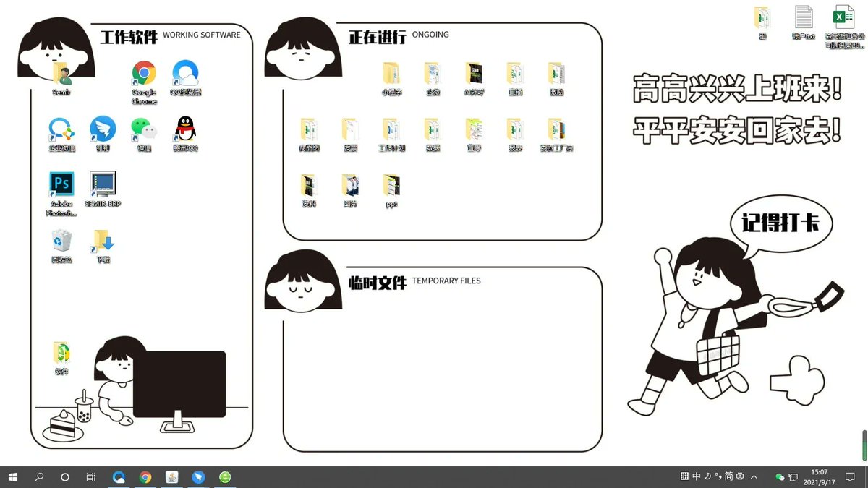
Task: Switch to Chrome in taskbar
Action: (145, 477)
